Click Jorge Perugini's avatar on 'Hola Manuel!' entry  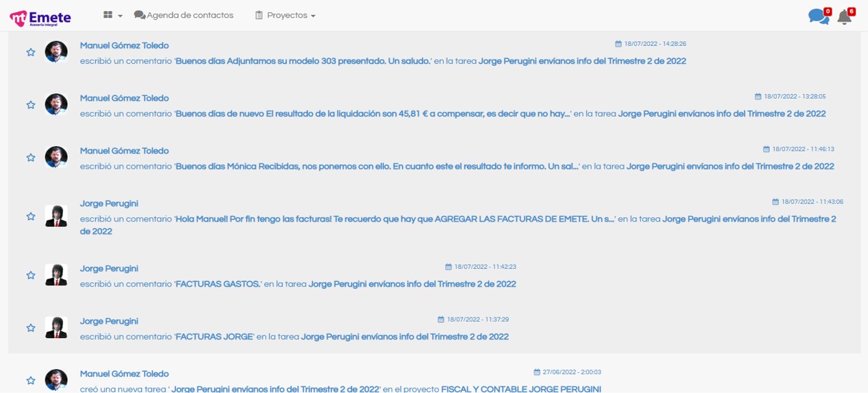click(56, 216)
